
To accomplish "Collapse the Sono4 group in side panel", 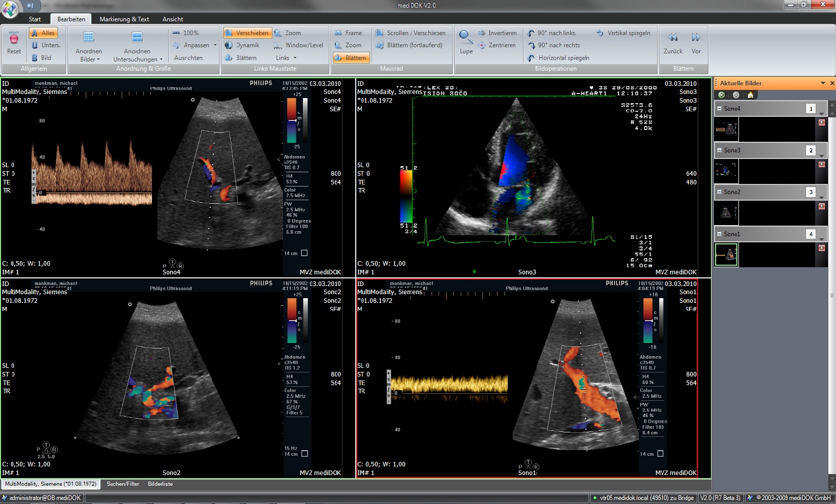I will 719,109.
